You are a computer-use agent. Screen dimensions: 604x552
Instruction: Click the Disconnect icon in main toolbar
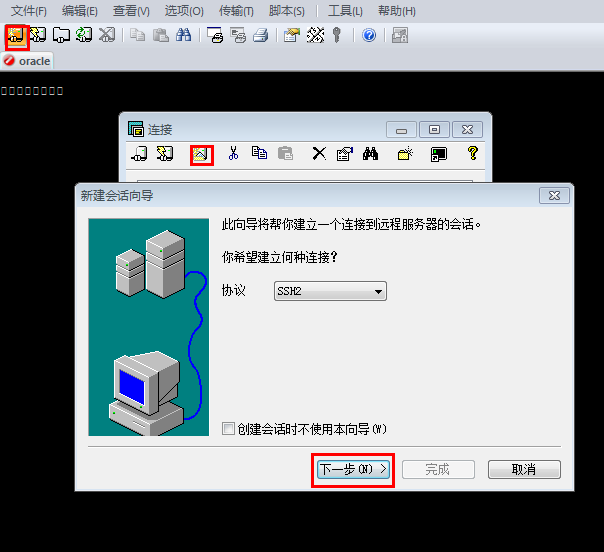(x=107, y=35)
